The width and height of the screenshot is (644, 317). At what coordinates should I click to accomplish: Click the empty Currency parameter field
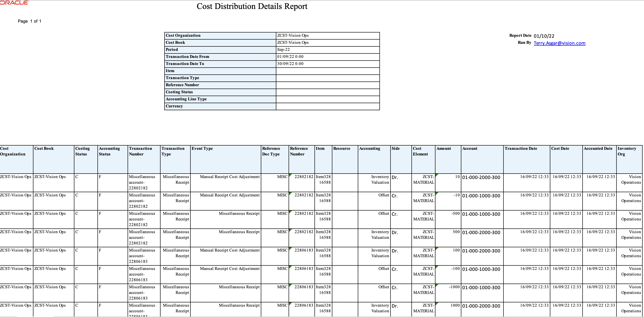328,106
